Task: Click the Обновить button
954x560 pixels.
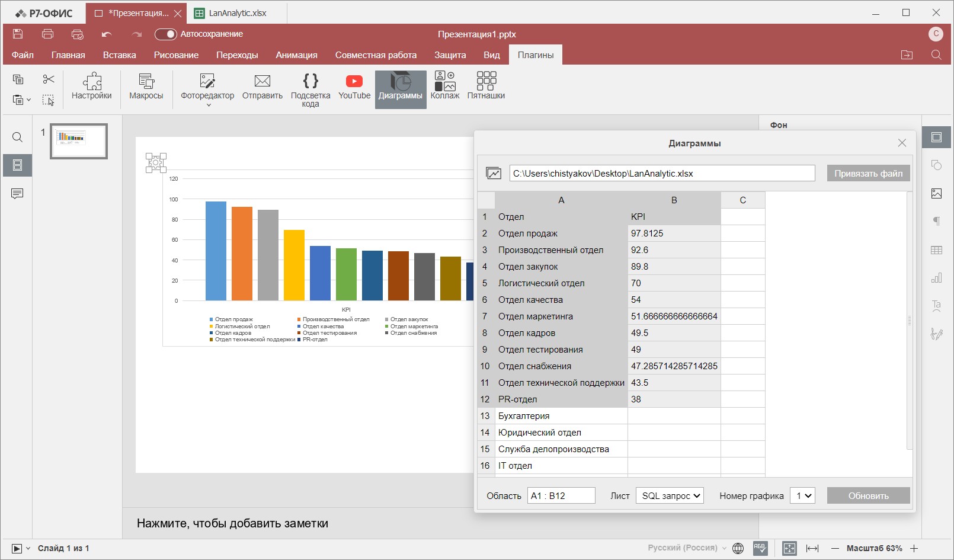Action: [868, 495]
